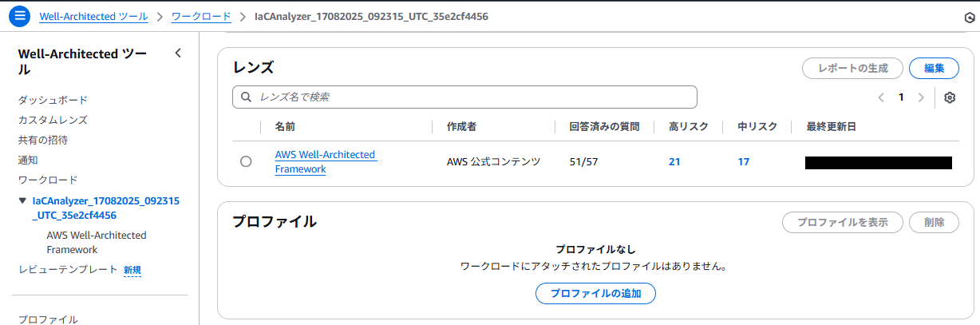The width and height of the screenshot is (980, 325).
Task: Go to previous page of lenses
Action: 881,97
